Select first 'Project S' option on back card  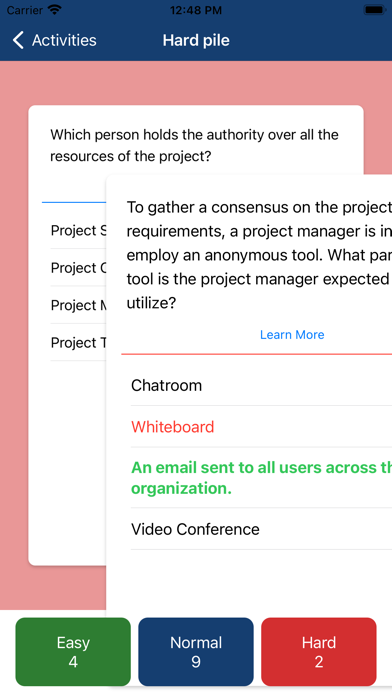click(78, 230)
